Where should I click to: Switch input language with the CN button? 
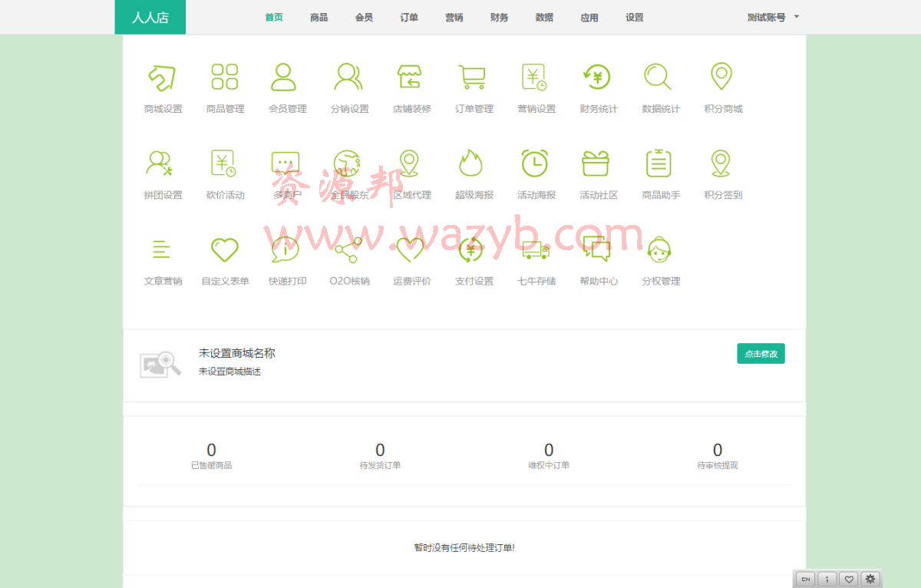[x=806, y=579]
